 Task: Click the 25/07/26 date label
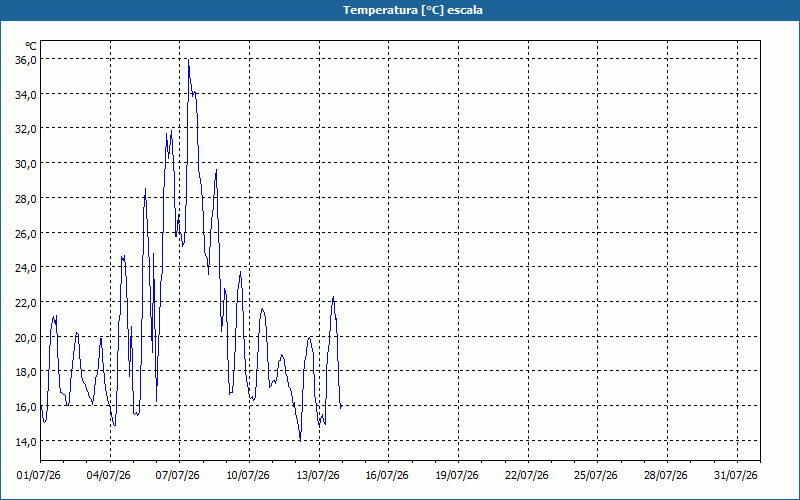click(595, 476)
